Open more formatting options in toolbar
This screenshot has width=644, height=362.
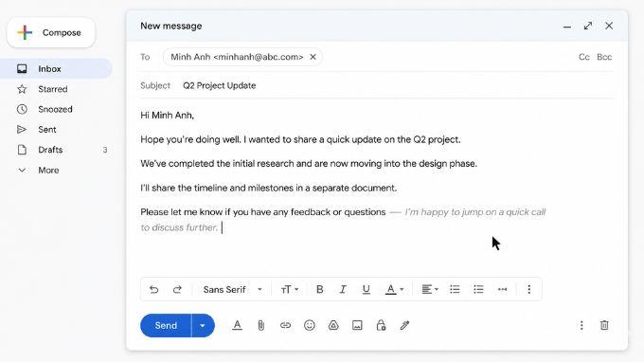coord(529,289)
